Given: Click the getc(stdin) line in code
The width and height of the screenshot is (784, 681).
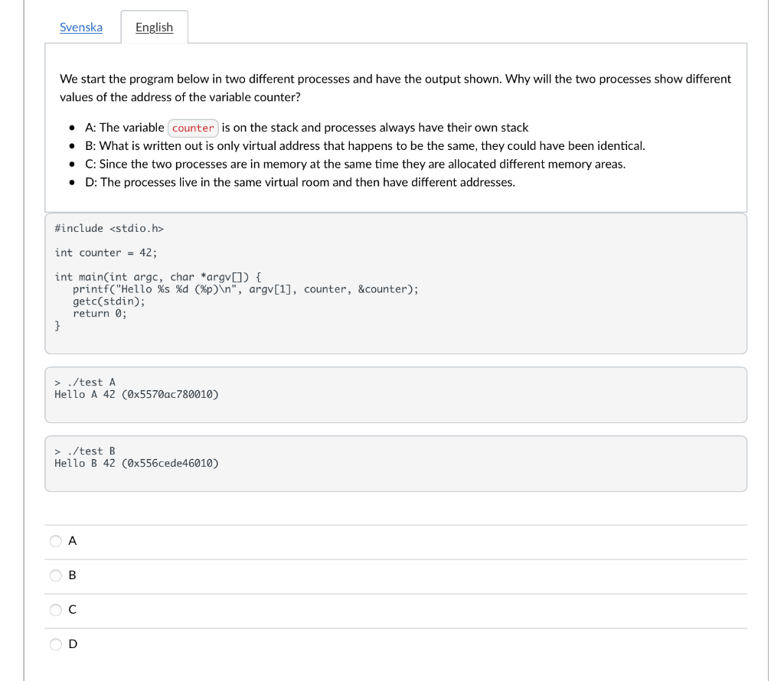Looking at the screenshot, I should (109, 301).
